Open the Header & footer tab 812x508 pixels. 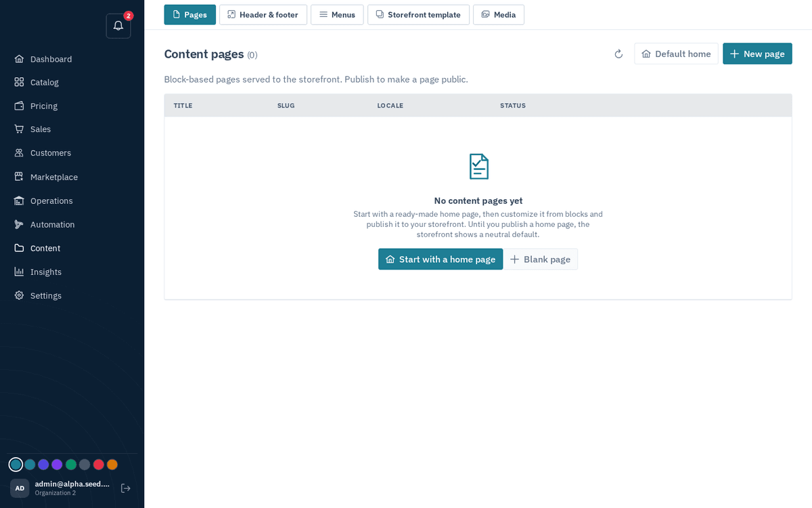tap(263, 15)
